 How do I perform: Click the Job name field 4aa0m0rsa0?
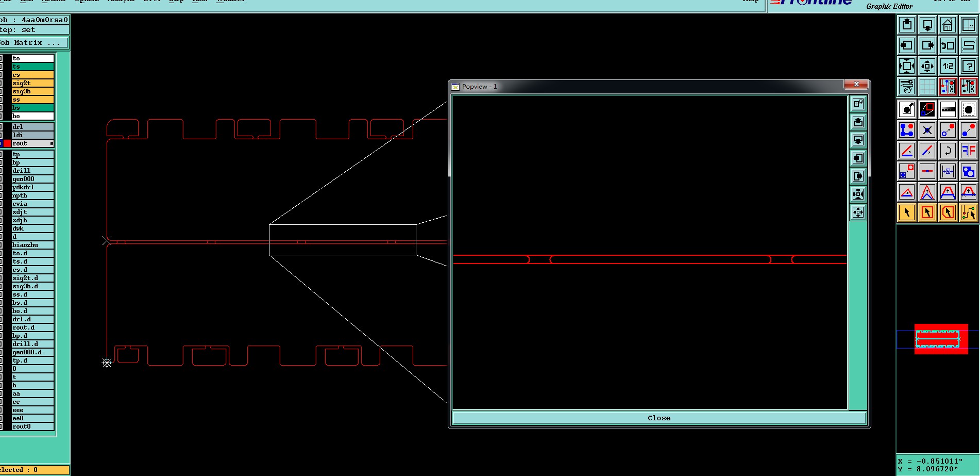tap(34, 20)
